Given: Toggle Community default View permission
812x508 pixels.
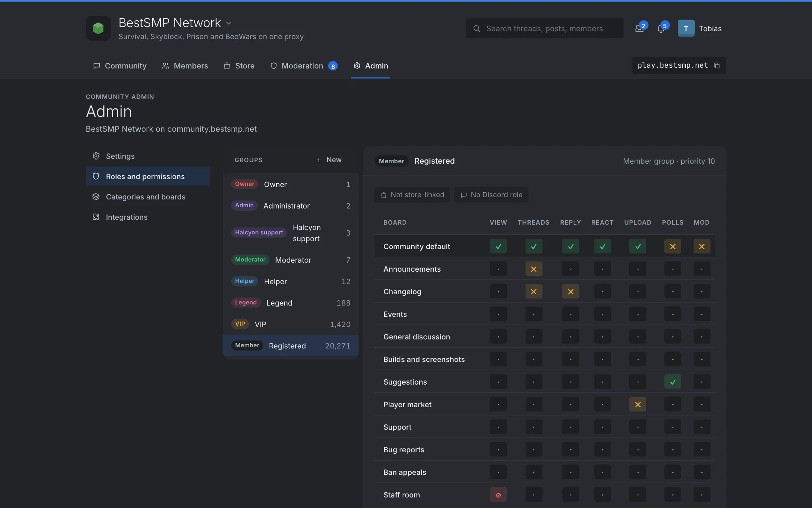Looking at the screenshot, I should (x=498, y=246).
